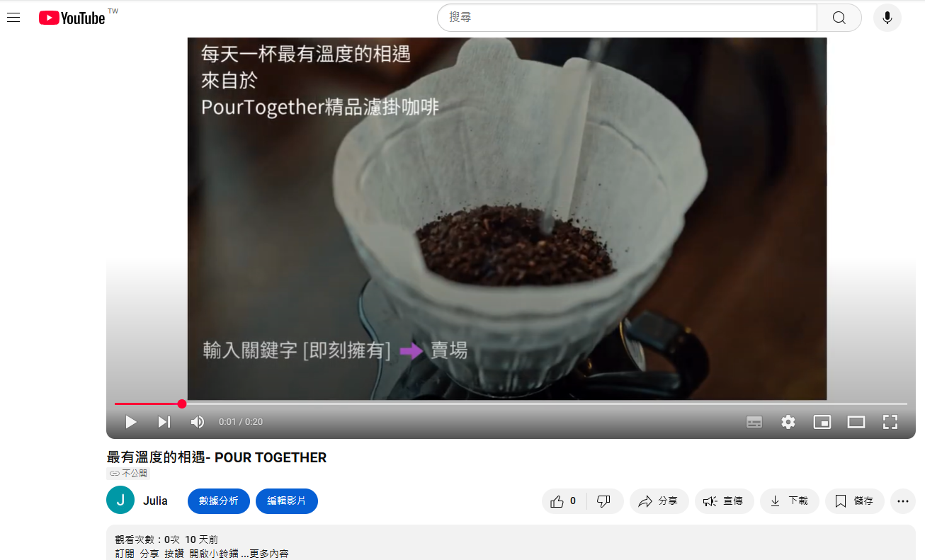Like the video with thumbs up
This screenshot has height=560, width=925.
point(564,501)
